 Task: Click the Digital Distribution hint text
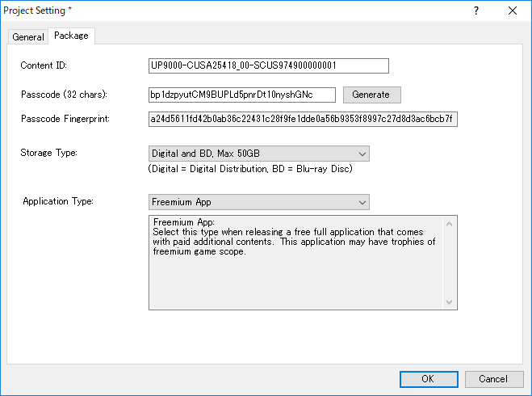point(250,169)
